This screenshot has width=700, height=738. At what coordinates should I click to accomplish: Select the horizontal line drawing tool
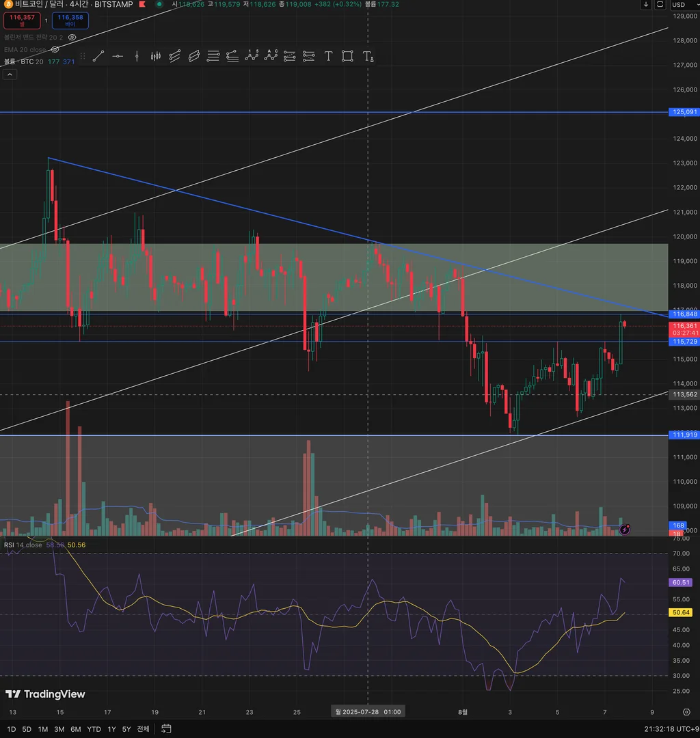[x=118, y=57]
